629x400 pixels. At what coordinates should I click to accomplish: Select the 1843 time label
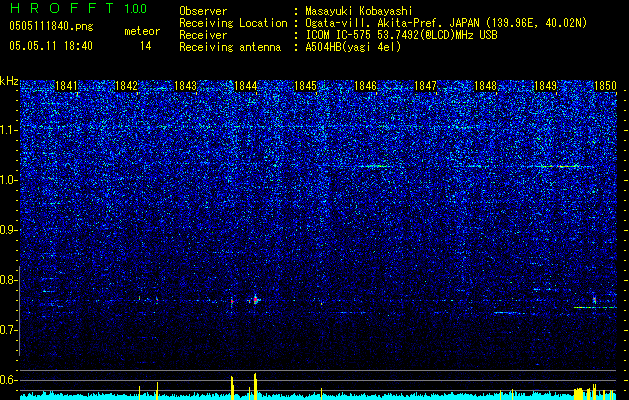[x=186, y=86]
